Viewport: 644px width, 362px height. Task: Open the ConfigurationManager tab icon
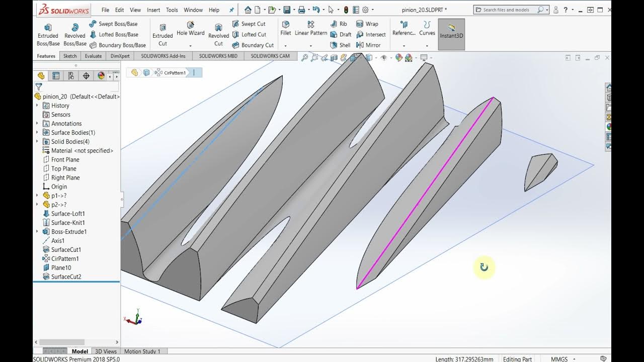point(71,76)
